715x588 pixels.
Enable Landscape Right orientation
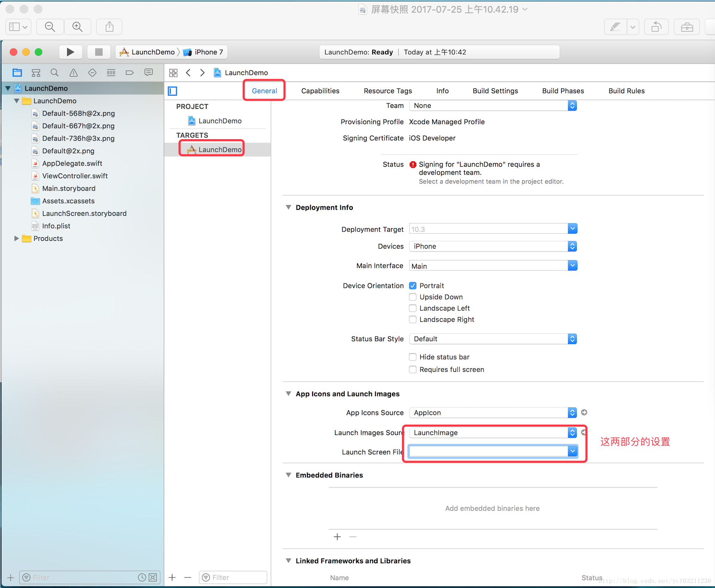click(x=412, y=319)
